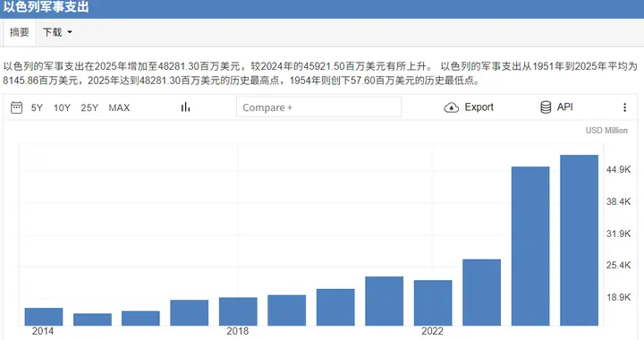Click the 38.4K axis label
This screenshot has height=340, width=644.
619,201
